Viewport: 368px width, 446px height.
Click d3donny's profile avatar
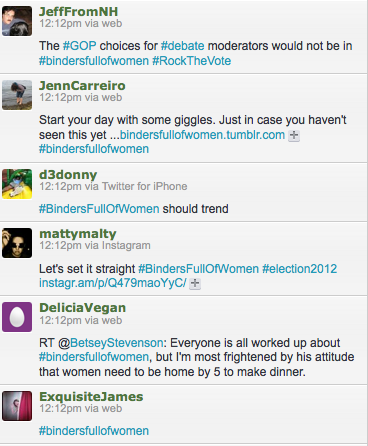17,184
